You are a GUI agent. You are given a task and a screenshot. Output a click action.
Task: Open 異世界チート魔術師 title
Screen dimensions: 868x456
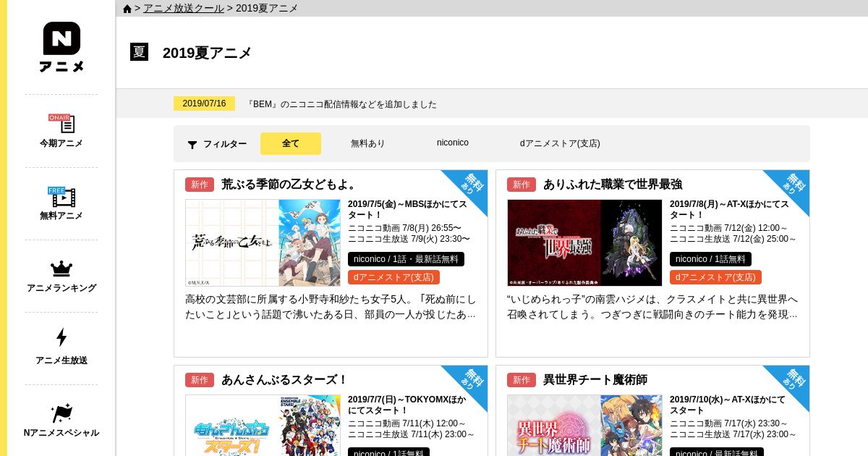595,380
